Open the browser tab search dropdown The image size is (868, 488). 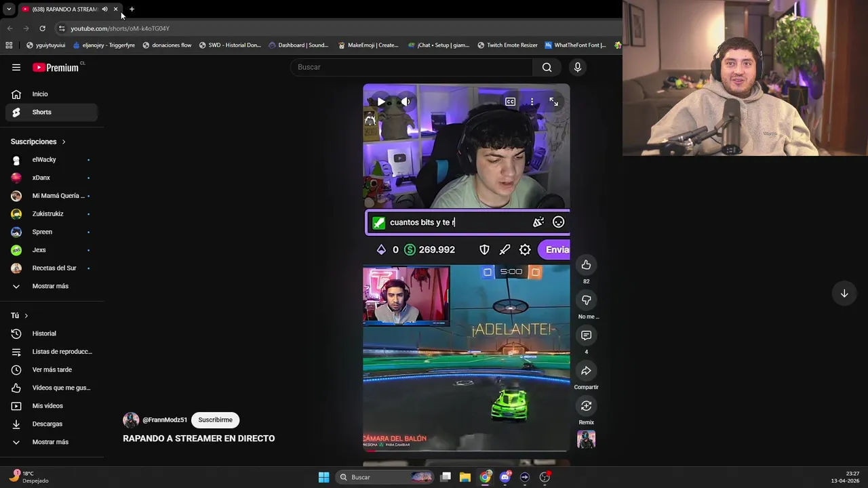pos(9,9)
